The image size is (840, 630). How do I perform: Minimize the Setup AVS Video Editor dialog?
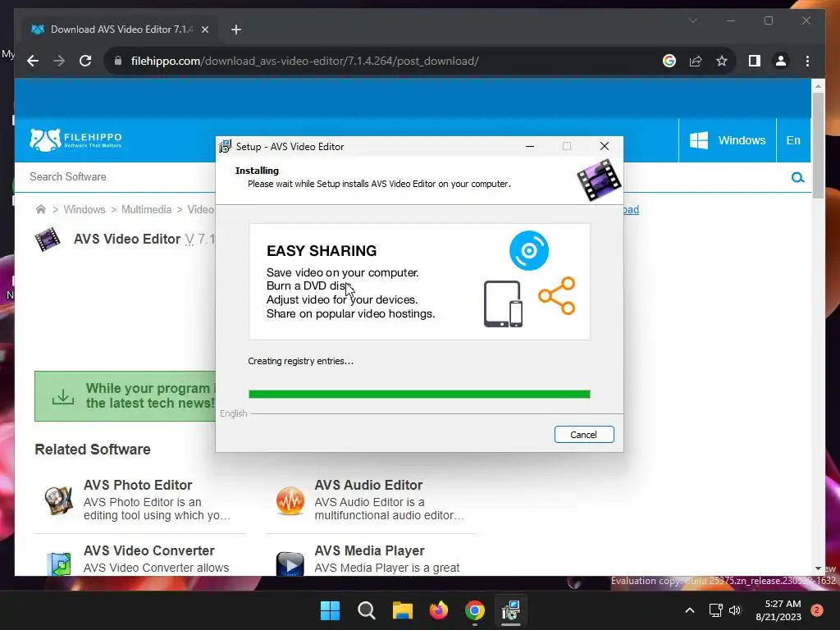click(530, 146)
